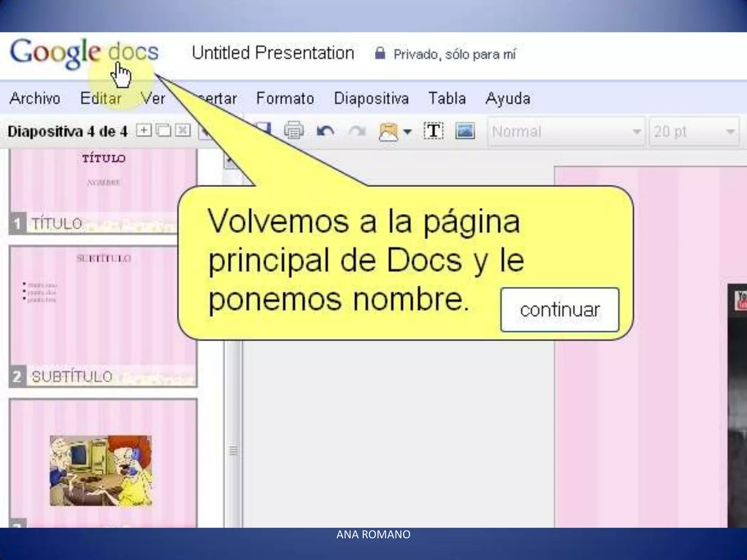The width and height of the screenshot is (747, 560).
Task: Click the lock privacy icon
Action: 380,54
